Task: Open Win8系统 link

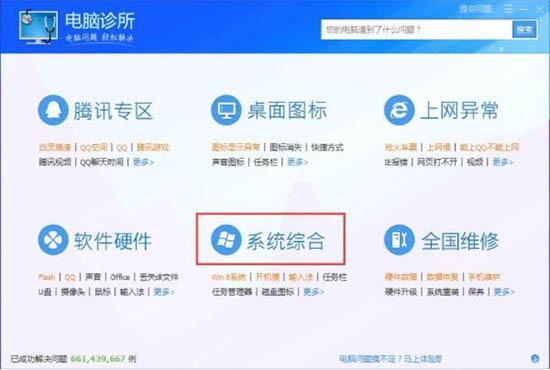Action: 228,277
